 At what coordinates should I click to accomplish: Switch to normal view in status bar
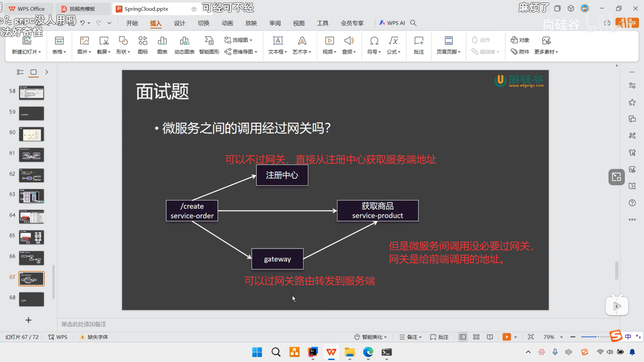pyautogui.click(x=463, y=337)
